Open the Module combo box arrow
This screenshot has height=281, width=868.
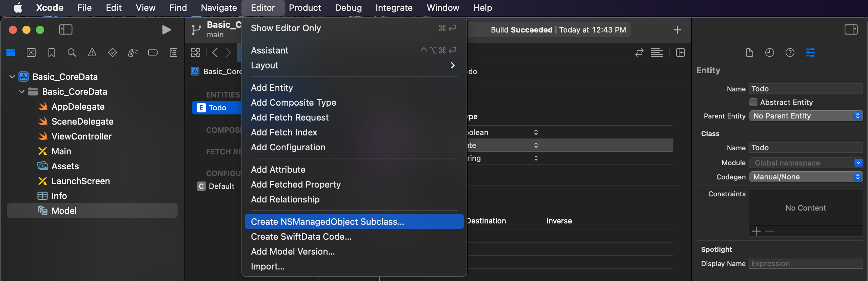point(858,163)
